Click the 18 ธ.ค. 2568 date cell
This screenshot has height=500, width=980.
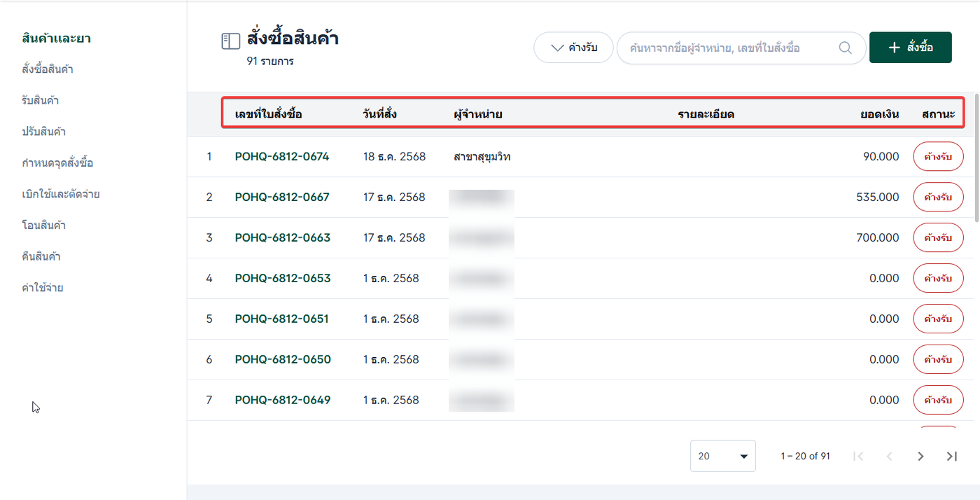(394, 156)
